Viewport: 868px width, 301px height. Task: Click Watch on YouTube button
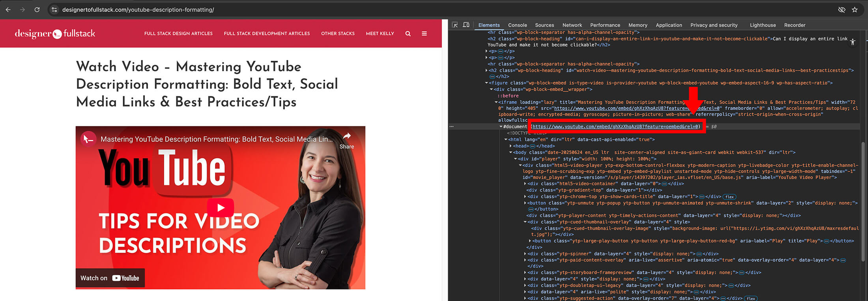click(x=110, y=278)
